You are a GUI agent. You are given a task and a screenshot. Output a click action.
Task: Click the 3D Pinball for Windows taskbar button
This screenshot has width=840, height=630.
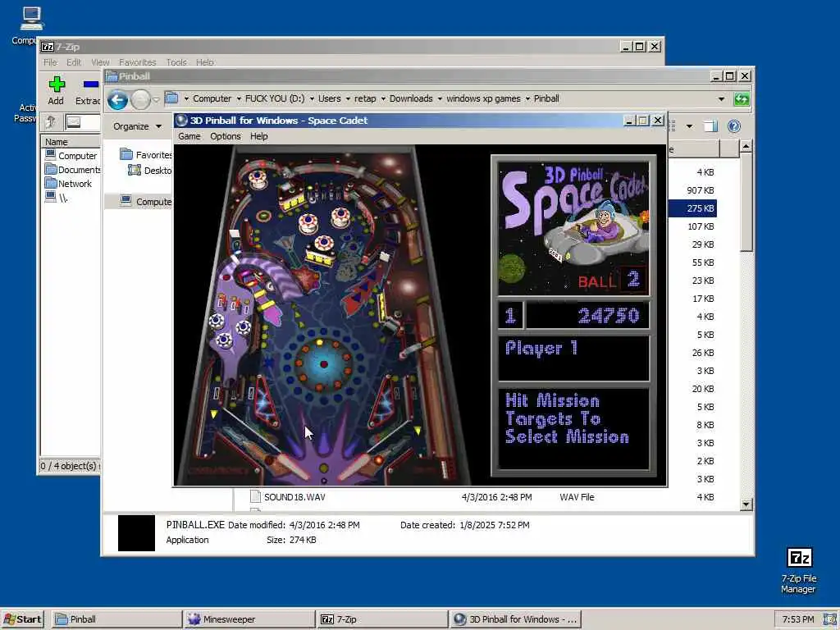click(515, 619)
